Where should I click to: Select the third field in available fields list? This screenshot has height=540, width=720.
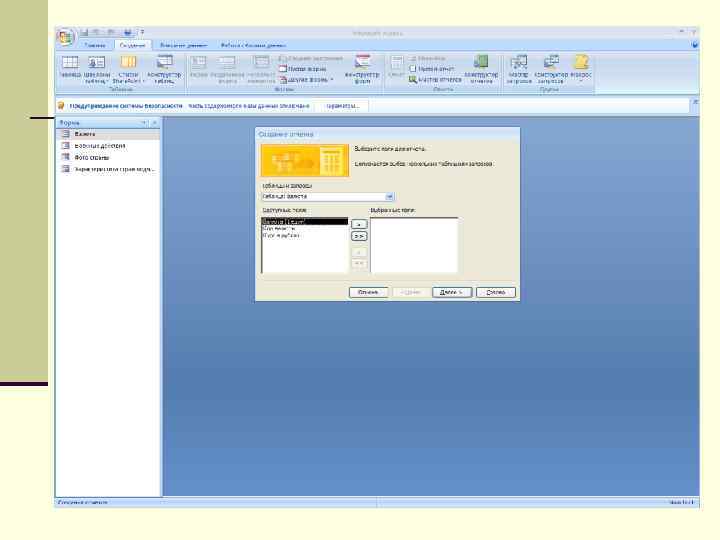pos(304,236)
